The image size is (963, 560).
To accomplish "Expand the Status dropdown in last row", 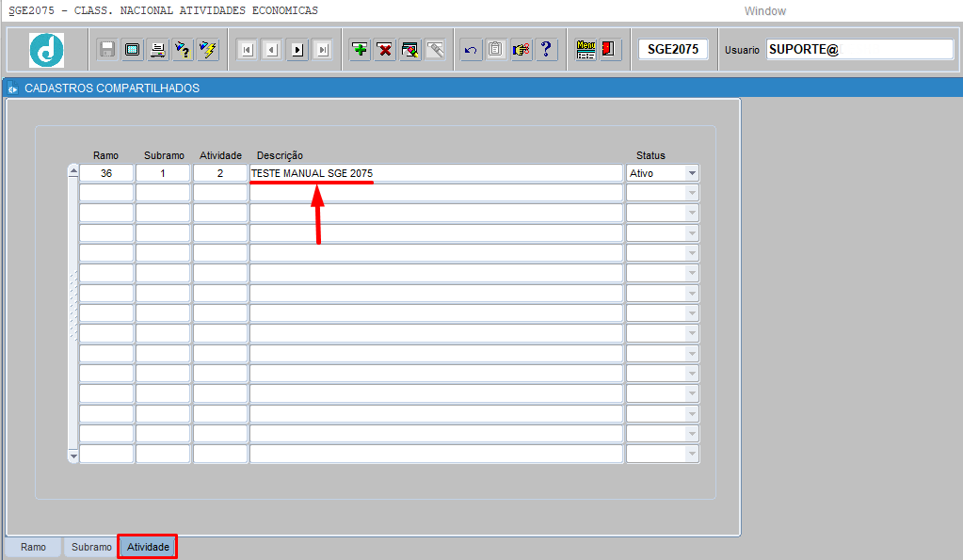I will [x=692, y=455].
